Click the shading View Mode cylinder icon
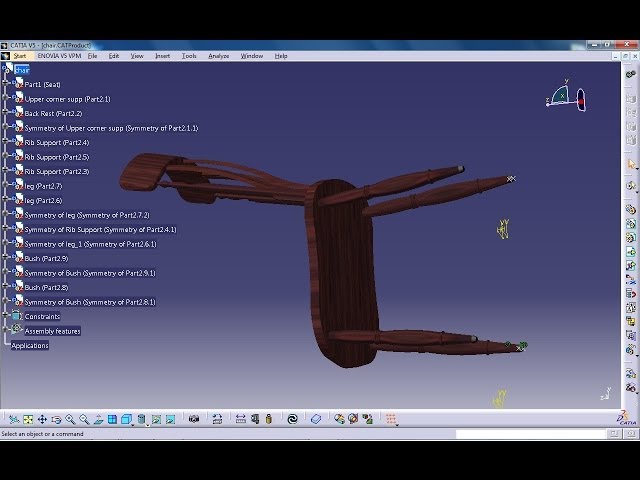640x480 pixels. (141, 419)
